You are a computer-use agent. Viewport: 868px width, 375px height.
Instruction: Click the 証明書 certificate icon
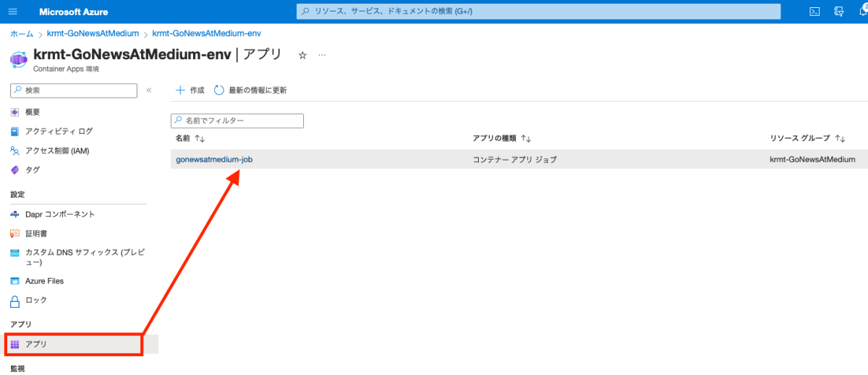tap(15, 233)
